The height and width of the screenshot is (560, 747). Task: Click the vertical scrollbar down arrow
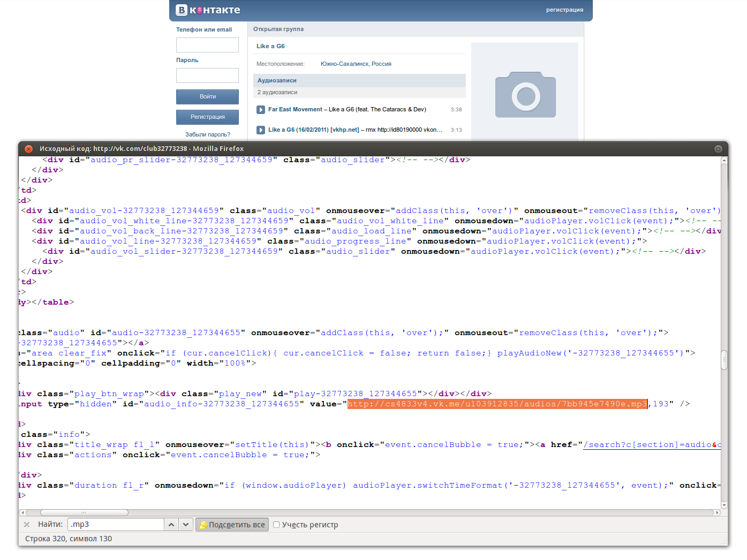[x=724, y=505]
